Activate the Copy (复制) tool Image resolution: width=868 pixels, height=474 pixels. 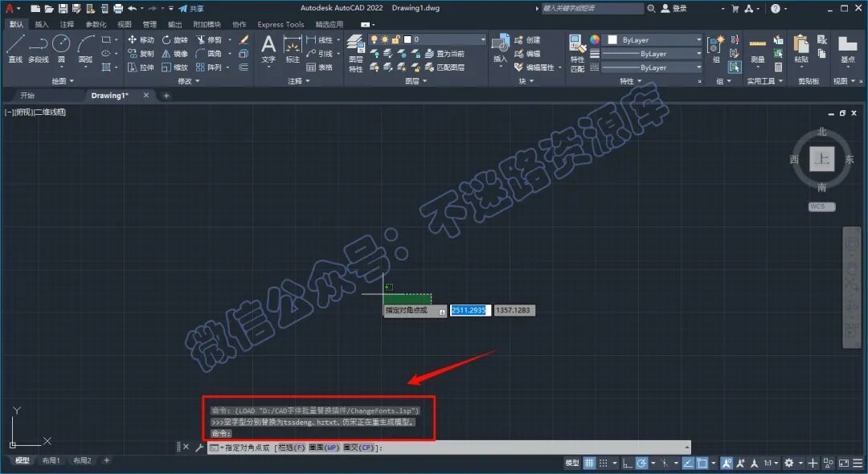tap(141, 54)
